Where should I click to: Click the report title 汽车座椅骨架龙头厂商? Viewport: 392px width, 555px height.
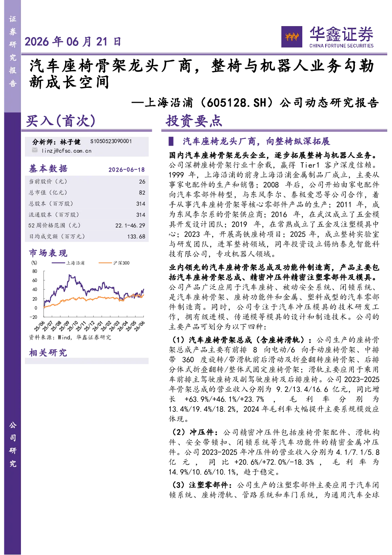tap(202, 74)
